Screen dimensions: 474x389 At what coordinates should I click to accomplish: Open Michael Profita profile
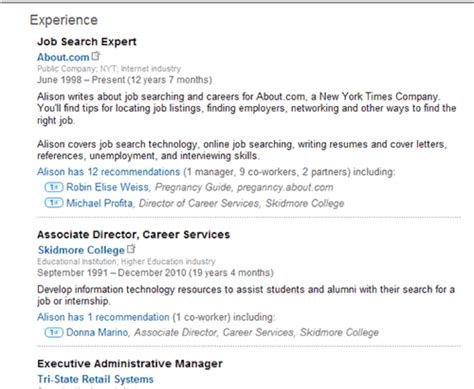pyautogui.click(x=99, y=203)
